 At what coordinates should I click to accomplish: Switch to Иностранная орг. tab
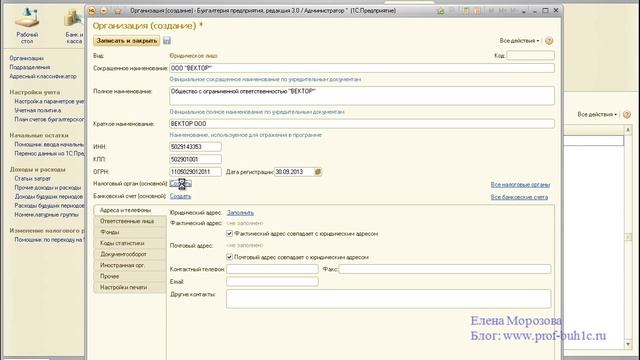[x=130, y=265]
